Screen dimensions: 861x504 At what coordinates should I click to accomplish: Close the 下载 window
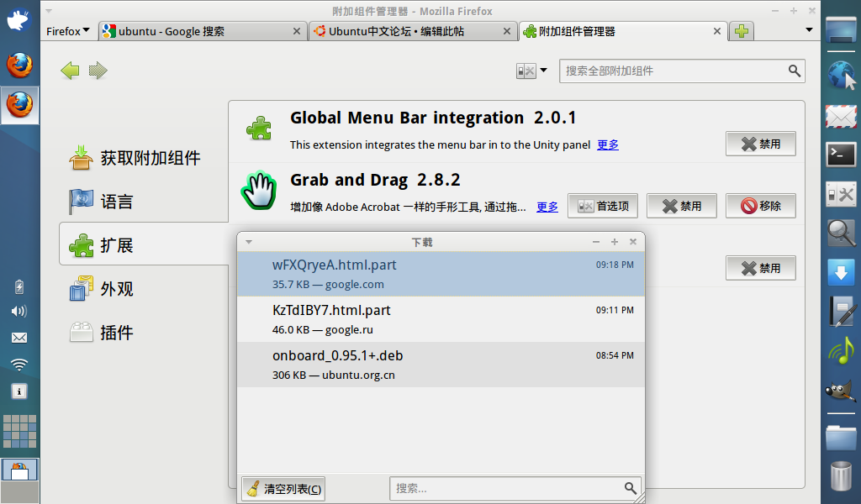tap(633, 242)
